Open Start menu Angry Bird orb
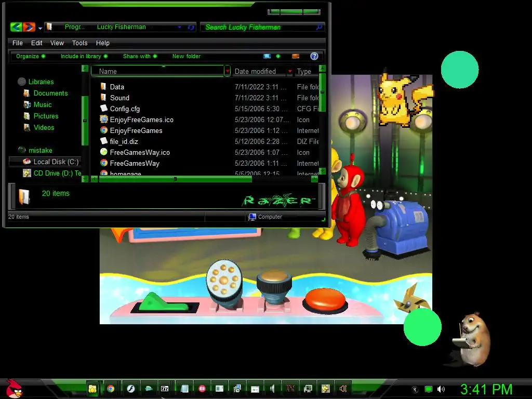This screenshot has width=532, height=399. 14,389
